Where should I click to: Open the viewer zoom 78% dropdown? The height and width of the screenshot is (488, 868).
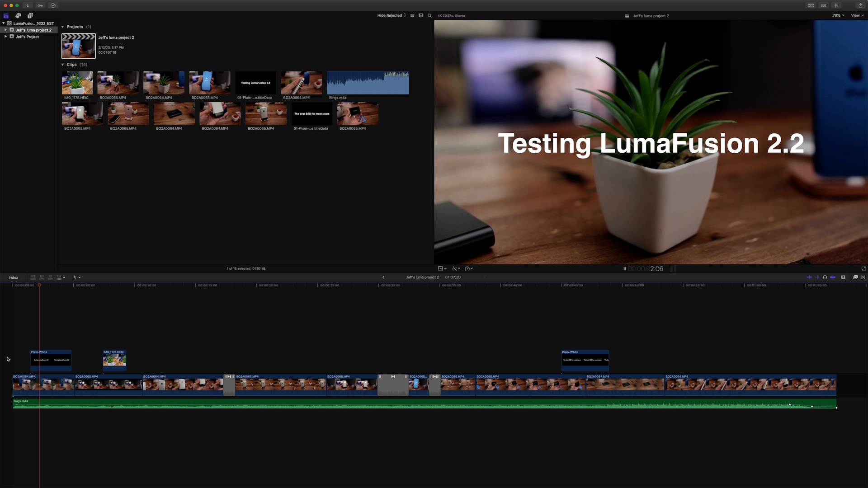click(838, 15)
